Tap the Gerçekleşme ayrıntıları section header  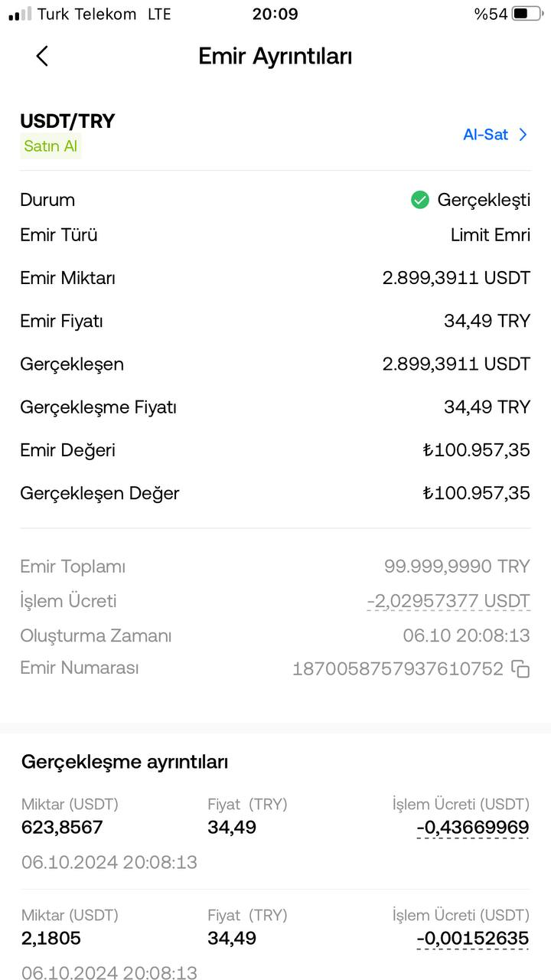125,762
